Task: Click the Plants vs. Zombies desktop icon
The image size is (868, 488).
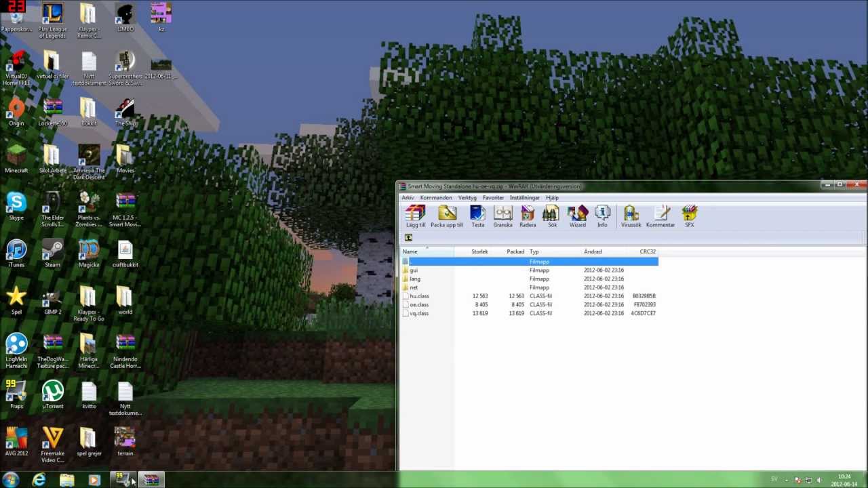Action: (89, 209)
